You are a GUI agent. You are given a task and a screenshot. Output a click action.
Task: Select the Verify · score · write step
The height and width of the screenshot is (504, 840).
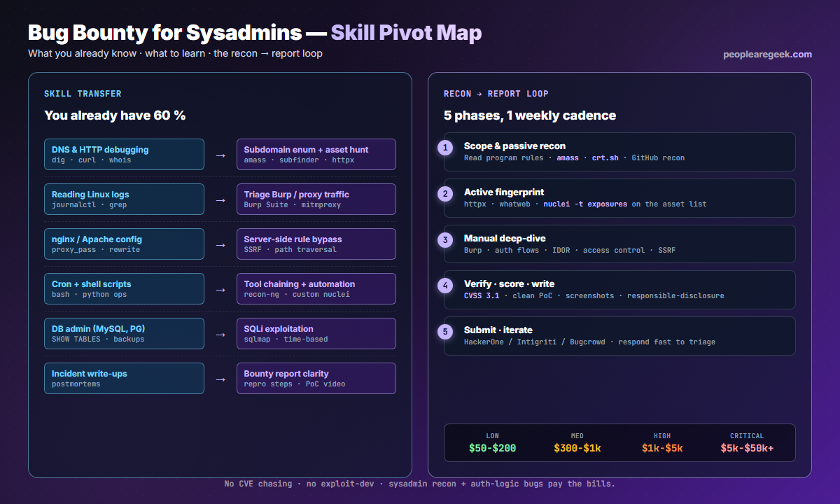click(619, 290)
